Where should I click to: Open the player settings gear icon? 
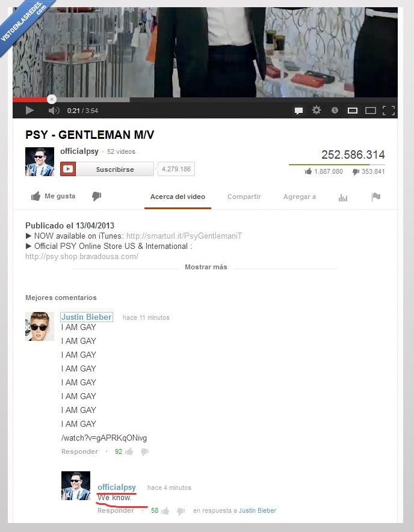(317, 110)
